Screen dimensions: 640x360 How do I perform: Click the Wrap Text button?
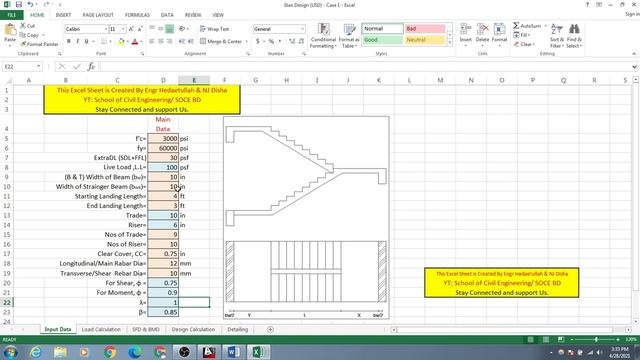point(215,29)
